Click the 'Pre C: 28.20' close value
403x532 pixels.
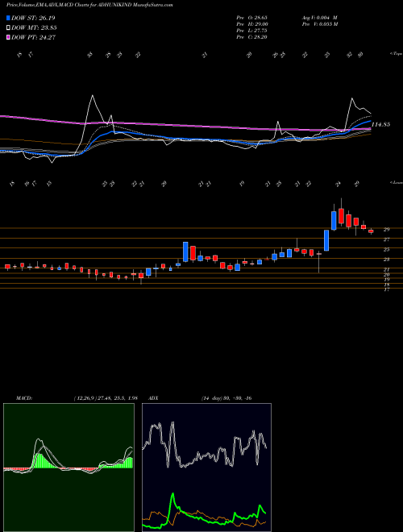pyautogui.click(x=252, y=37)
